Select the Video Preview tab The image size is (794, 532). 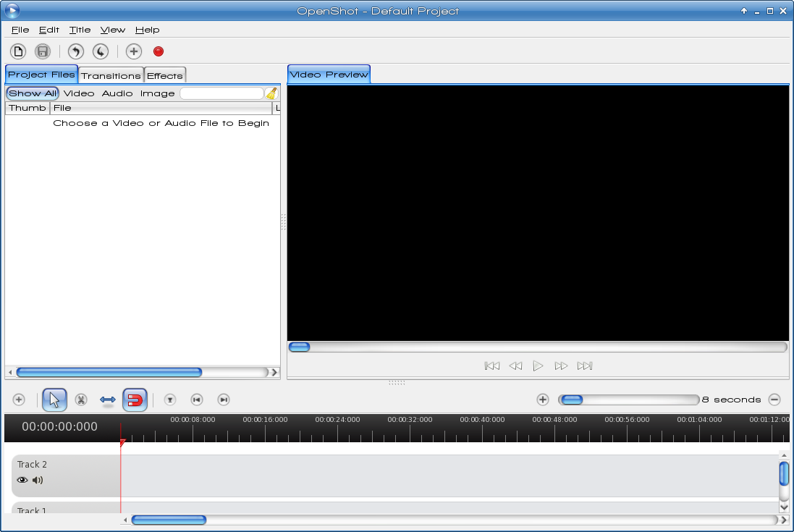pyautogui.click(x=329, y=75)
